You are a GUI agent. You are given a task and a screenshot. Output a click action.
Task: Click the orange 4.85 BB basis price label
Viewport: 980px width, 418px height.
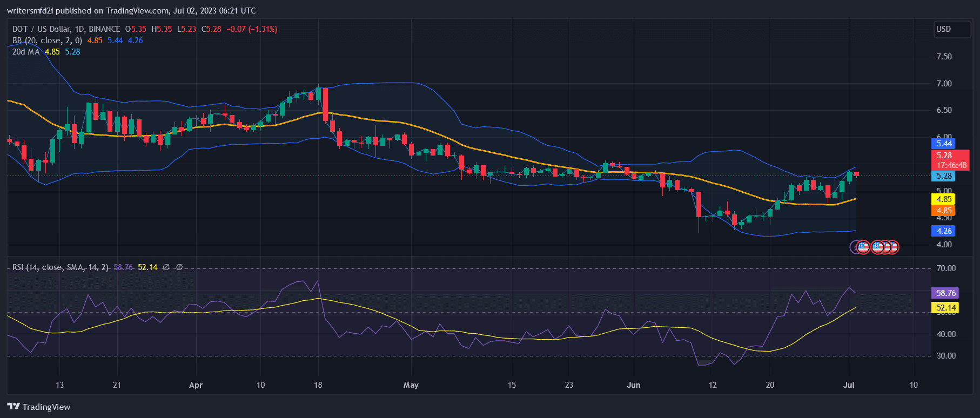pos(943,211)
